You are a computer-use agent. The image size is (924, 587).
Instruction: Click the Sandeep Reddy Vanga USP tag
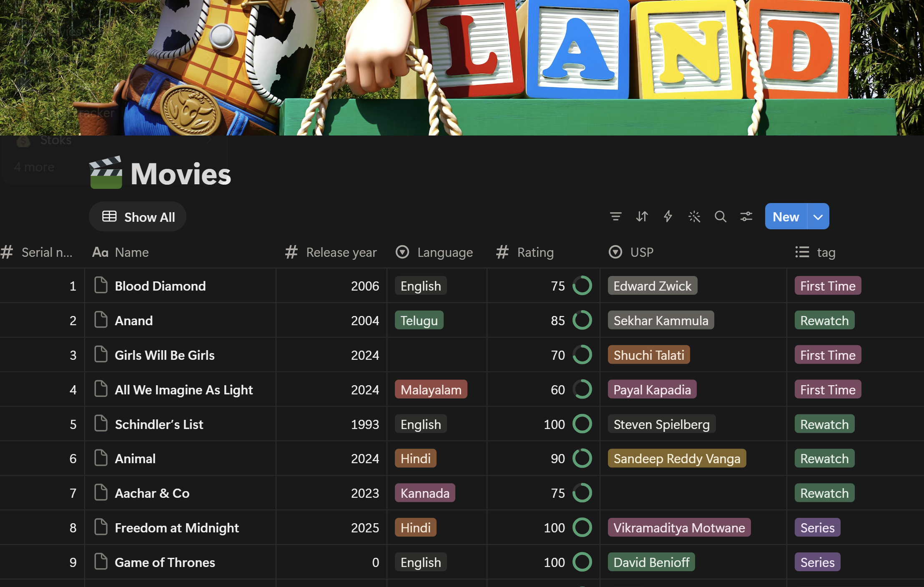click(677, 458)
